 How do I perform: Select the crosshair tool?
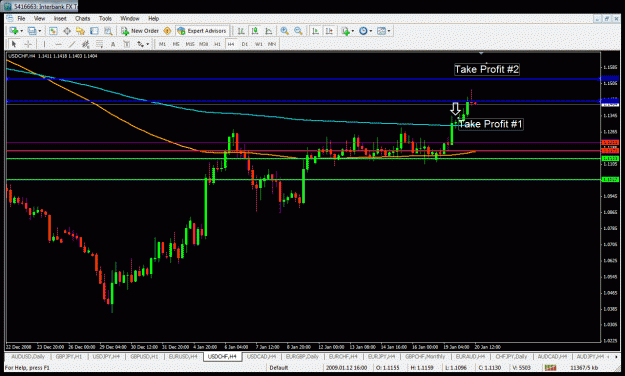coord(28,44)
